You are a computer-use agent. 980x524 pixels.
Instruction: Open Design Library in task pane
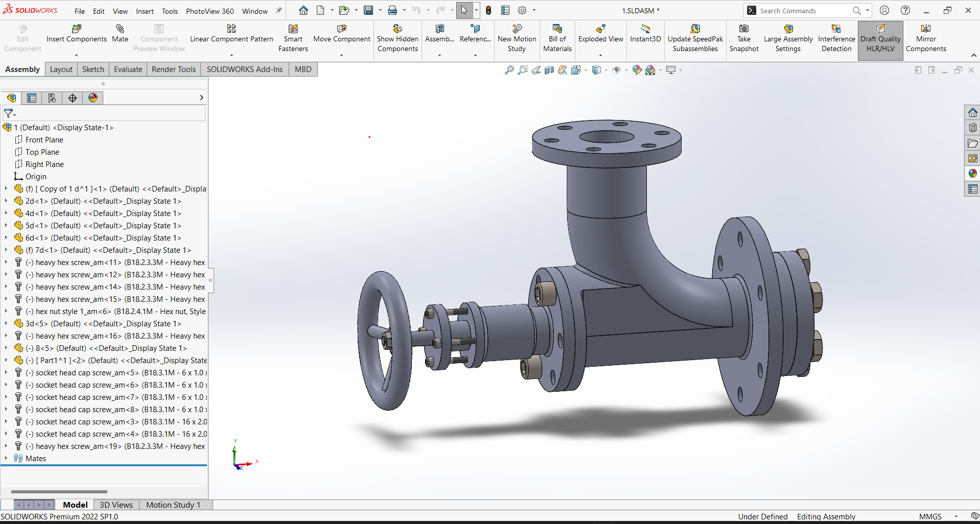(972, 128)
